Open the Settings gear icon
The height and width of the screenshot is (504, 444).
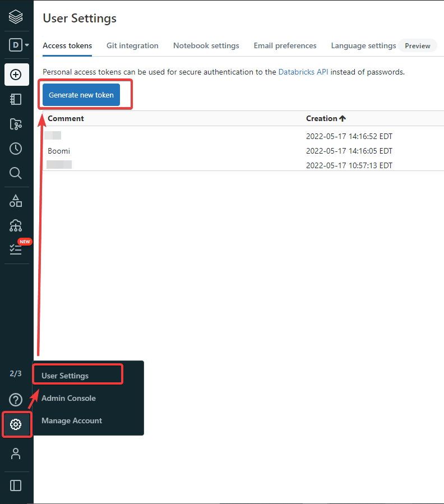coord(16,425)
